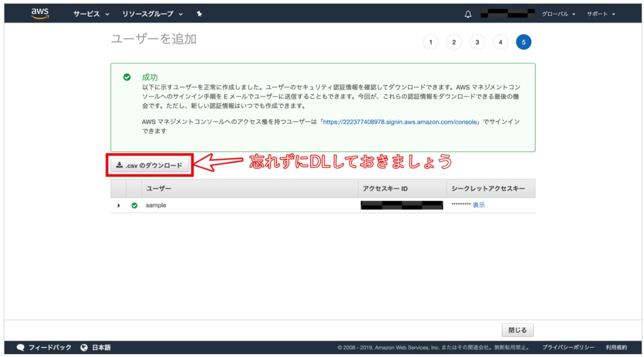
Task: Click the globe icon next to 日本語
Action: tap(84, 347)
